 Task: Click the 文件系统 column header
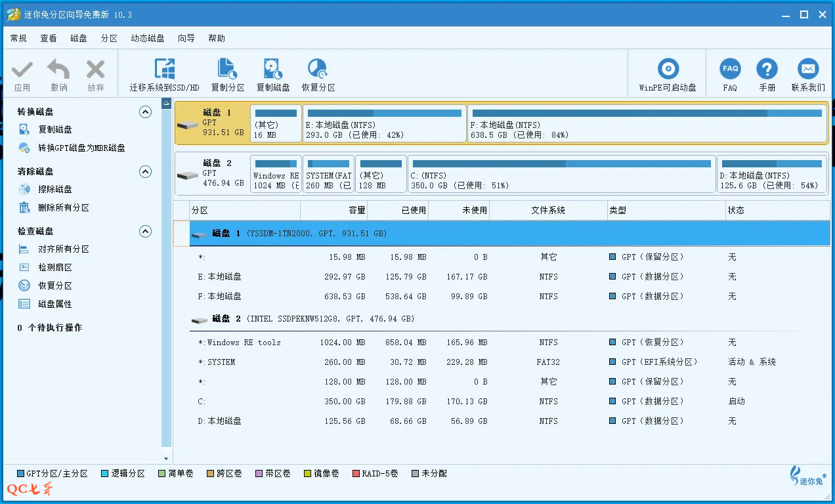pyautogui.click(x=548, y=211)
